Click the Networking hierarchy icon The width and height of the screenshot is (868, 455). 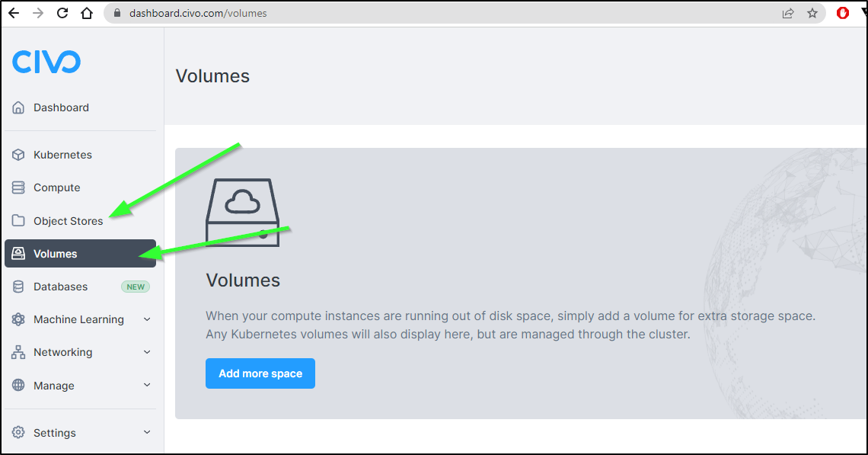18,352
